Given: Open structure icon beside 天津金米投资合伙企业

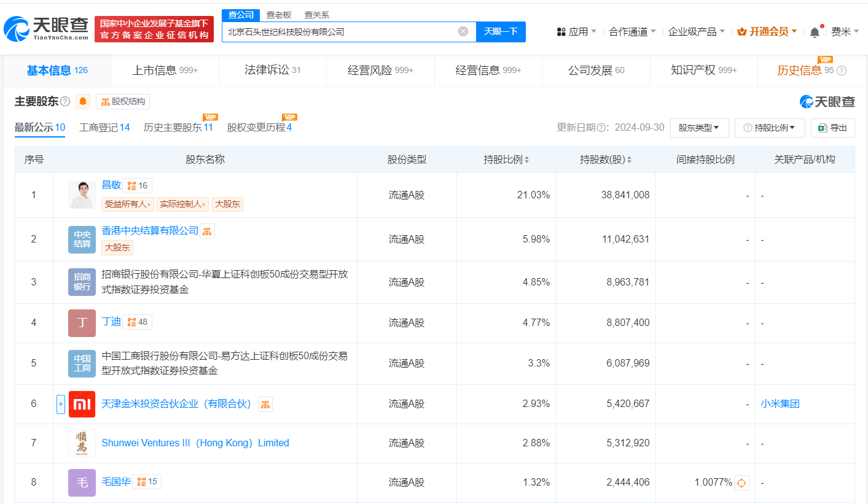Looking at the screenshot, I should tap(265, 404).
